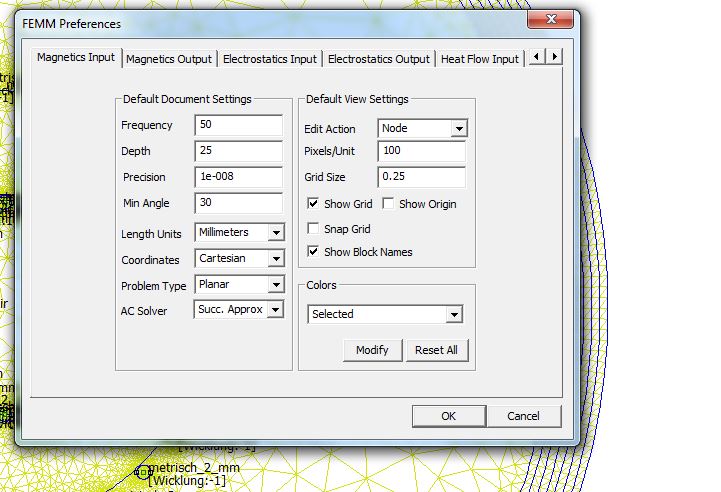
Task: Click the Min Angle input field
Action: pyautogui.click(x=239, y=203)
